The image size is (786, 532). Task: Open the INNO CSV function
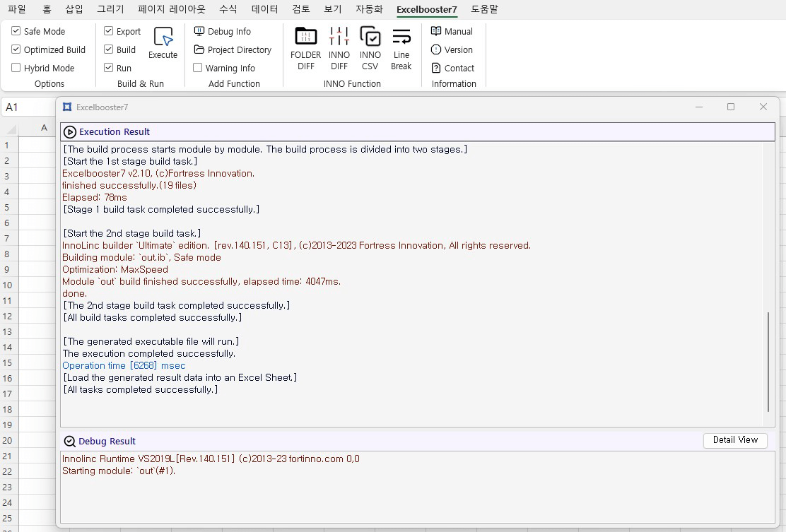[370, 49]
